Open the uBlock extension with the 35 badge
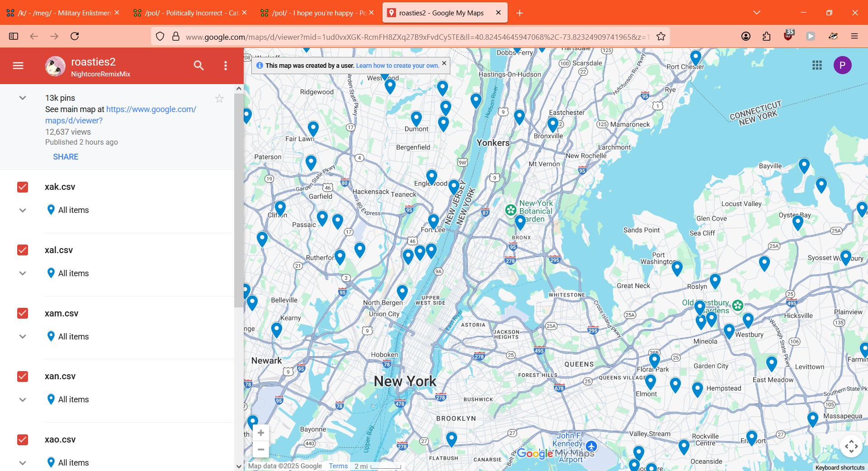Image resolution: width=868 pixels, height=471 pixels. click(788, 35)
